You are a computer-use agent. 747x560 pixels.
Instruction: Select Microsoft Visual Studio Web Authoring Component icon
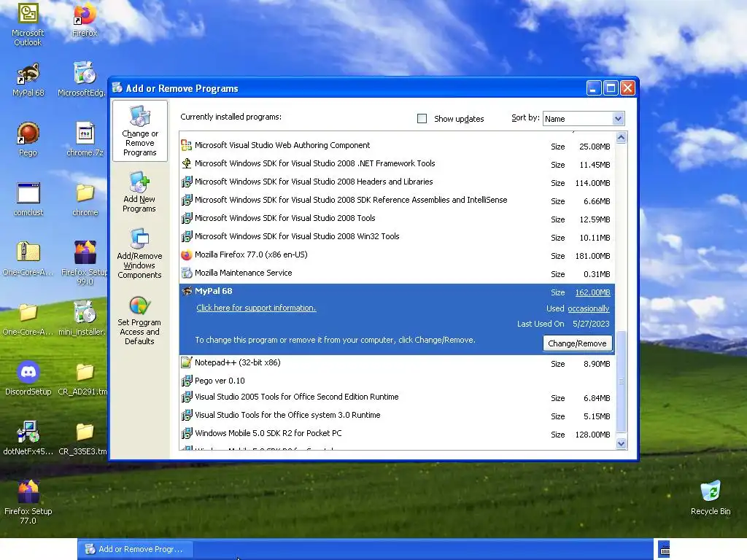tap(186, 145)
